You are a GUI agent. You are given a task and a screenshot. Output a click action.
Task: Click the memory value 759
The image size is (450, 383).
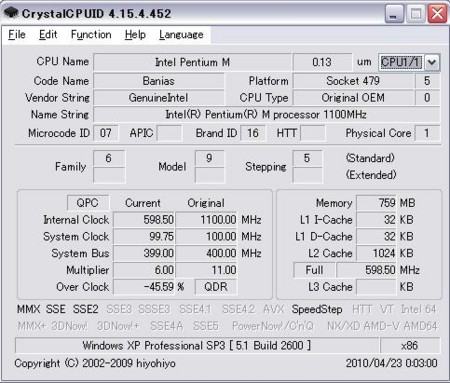[x=376, y=203]
